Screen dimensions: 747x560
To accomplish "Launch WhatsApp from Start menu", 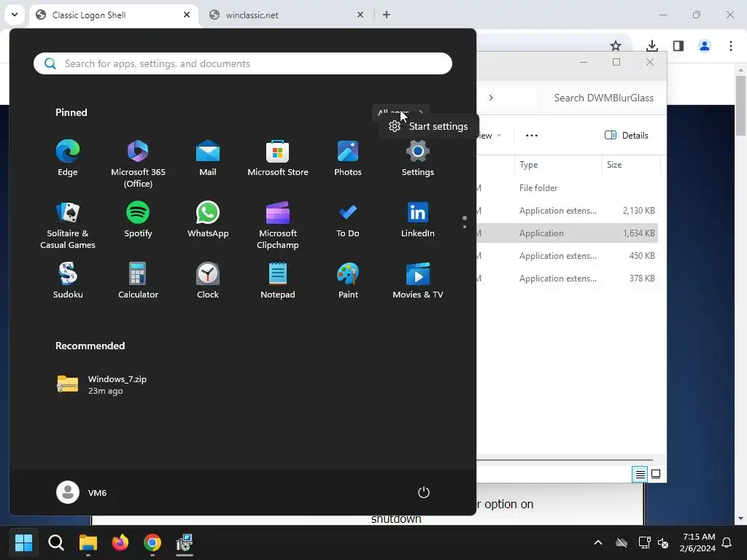I will tap(208, 219).
